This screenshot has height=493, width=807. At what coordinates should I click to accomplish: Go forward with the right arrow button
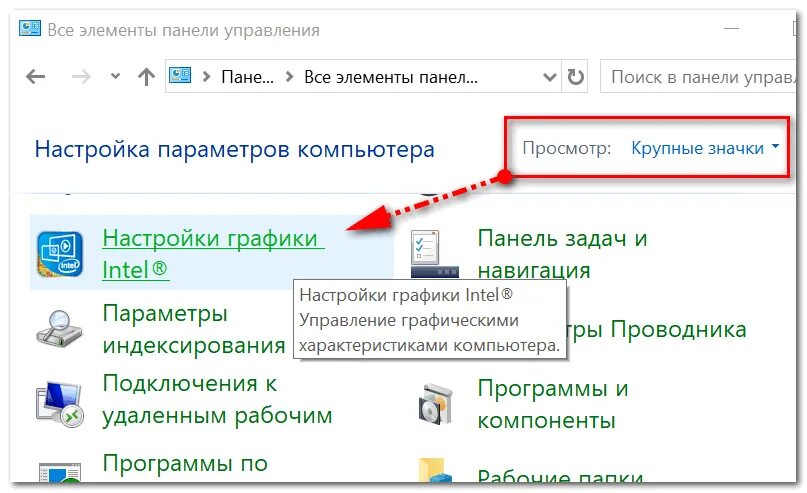tap(81, 77)
